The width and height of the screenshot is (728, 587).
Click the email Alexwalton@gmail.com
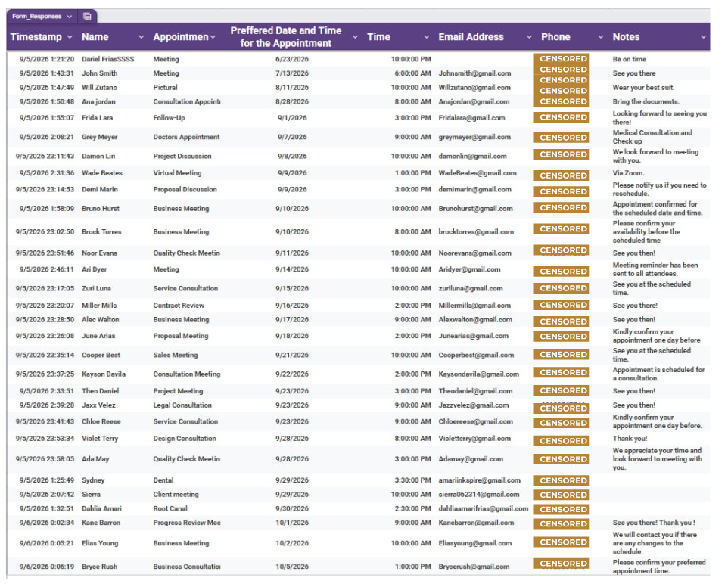pyautogui.click(x=475, y=320)
